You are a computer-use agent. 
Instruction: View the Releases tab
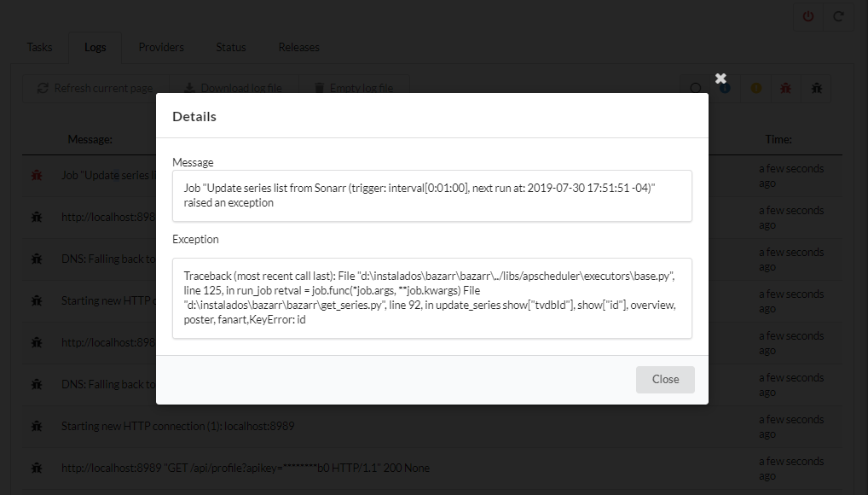(298, 47)
